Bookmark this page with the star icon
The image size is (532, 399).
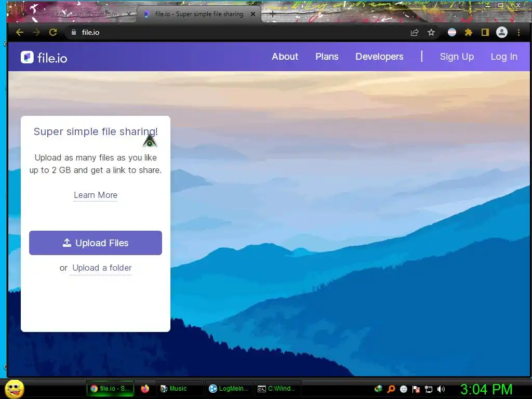pyautogui.click(x=431, y=33)
